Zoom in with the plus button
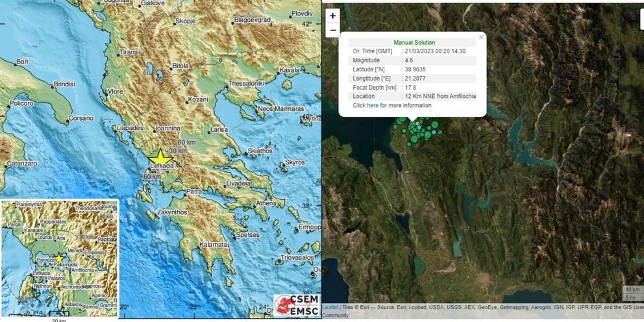 tap(332, 16)
